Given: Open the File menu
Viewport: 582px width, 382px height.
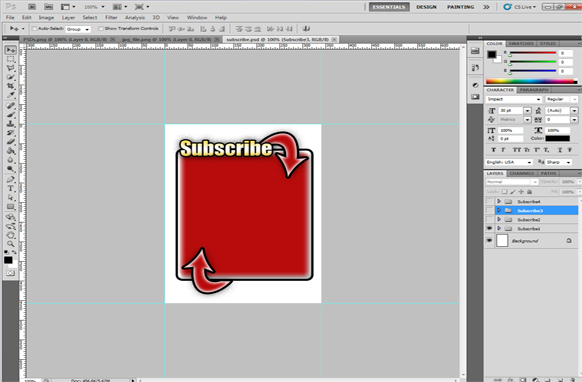Looking at the screenshot, I should (10, 17).
